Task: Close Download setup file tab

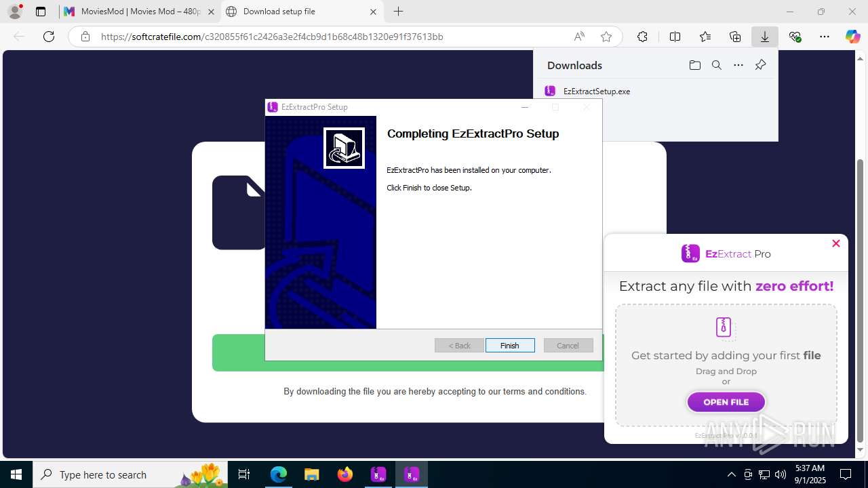Action: coord(373,12)
